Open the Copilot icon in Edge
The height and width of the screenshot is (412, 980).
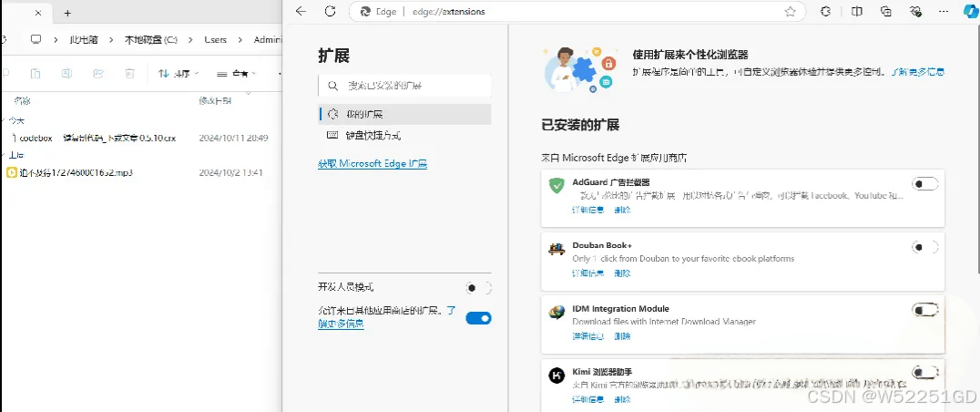pyautogui.click(x=969, y=11)
